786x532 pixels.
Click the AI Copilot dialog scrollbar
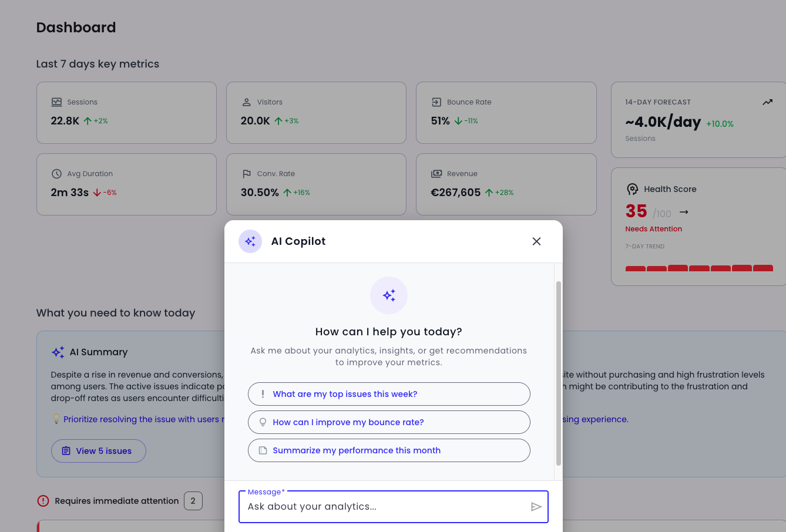(559, 373)
